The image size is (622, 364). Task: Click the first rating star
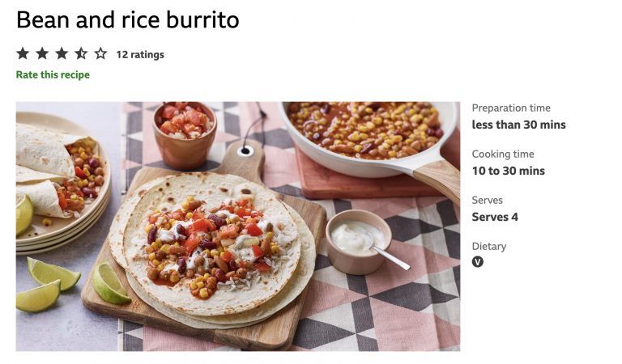pos(23,53)
